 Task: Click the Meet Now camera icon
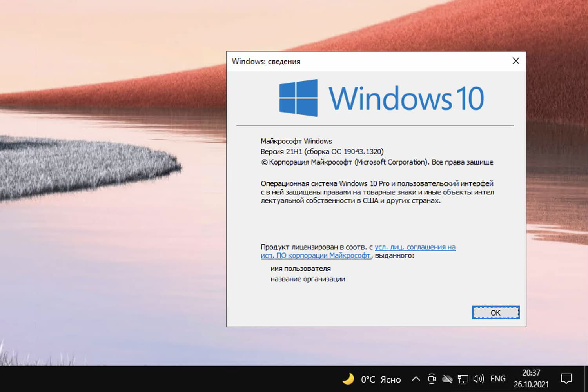(432, 379)
